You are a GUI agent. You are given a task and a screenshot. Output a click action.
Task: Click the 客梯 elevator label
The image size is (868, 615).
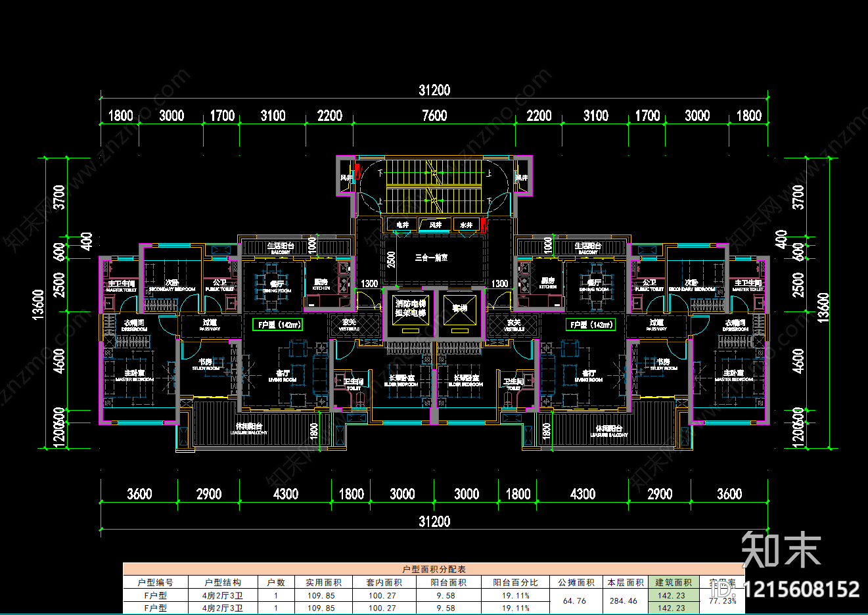click(459, 307)
